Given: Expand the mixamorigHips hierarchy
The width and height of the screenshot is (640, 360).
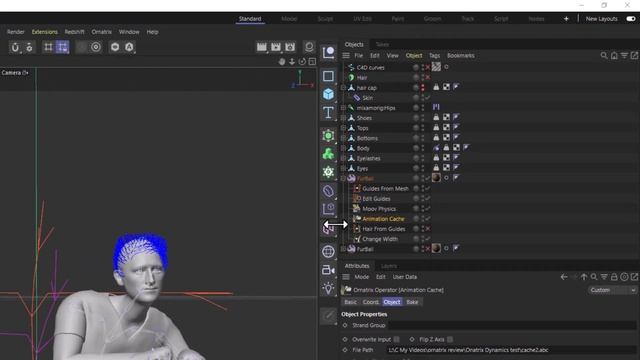Looking at the screenshot, I should click(x=343, y=108).
